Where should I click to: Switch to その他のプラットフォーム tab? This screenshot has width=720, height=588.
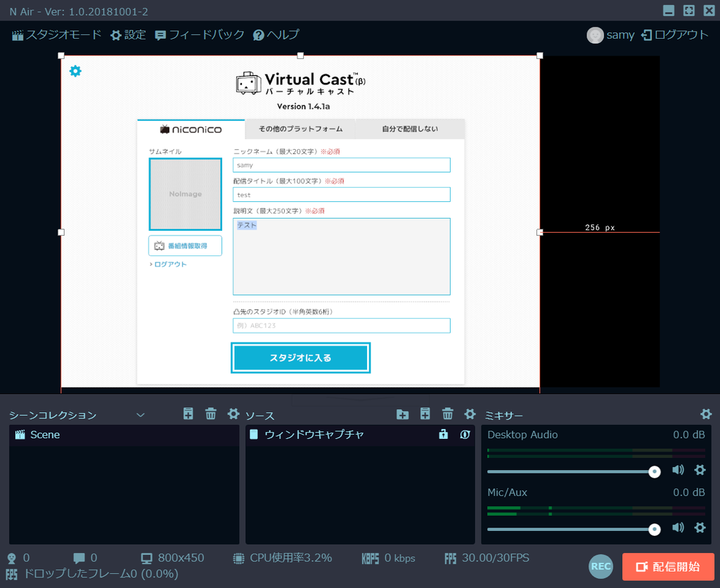coord(300,129)
